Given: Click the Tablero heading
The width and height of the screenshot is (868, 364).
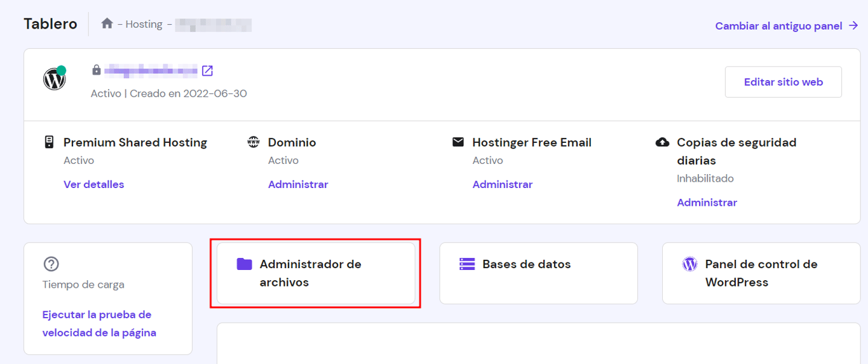Looking at the screenshot, I should pos(50,24).
